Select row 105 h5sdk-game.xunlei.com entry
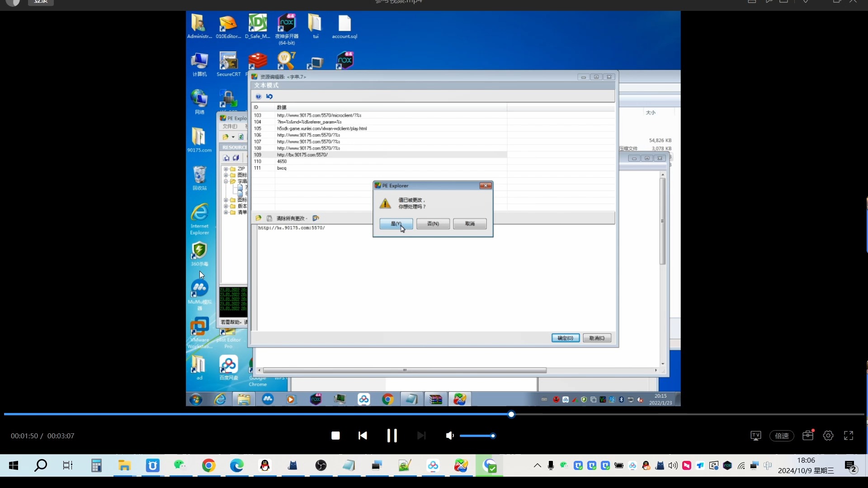This screenshot has width=868, height=488. (380, 128)
